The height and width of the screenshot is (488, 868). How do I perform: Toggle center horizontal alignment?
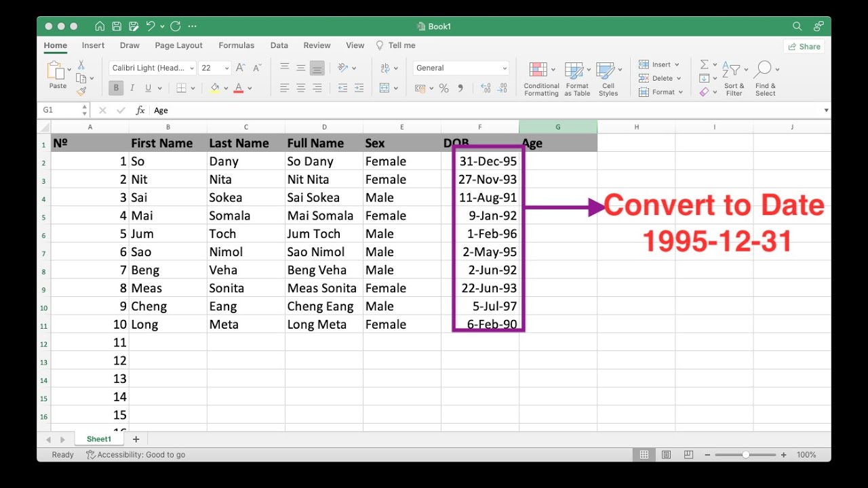click(x=300, y=88)
